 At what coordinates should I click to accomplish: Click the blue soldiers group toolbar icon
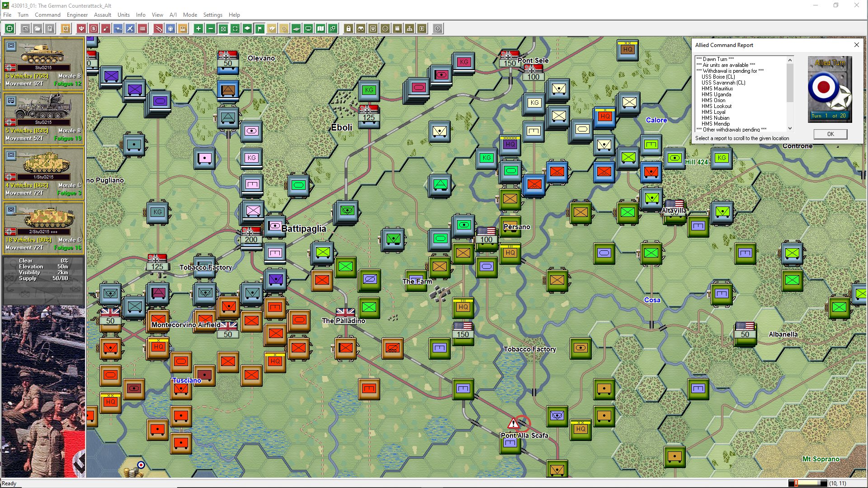coord(170,28)
